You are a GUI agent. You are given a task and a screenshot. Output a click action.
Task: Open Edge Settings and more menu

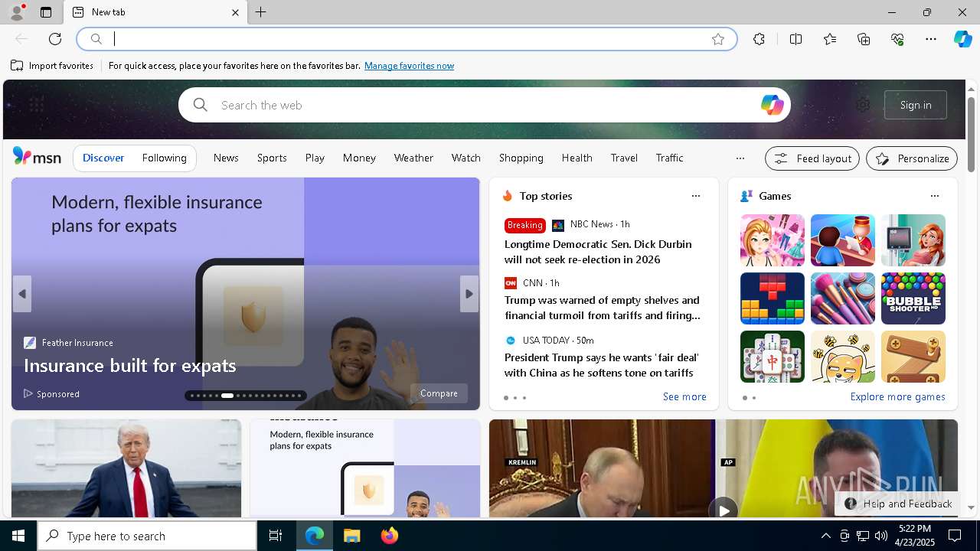(x=931, y=39)
